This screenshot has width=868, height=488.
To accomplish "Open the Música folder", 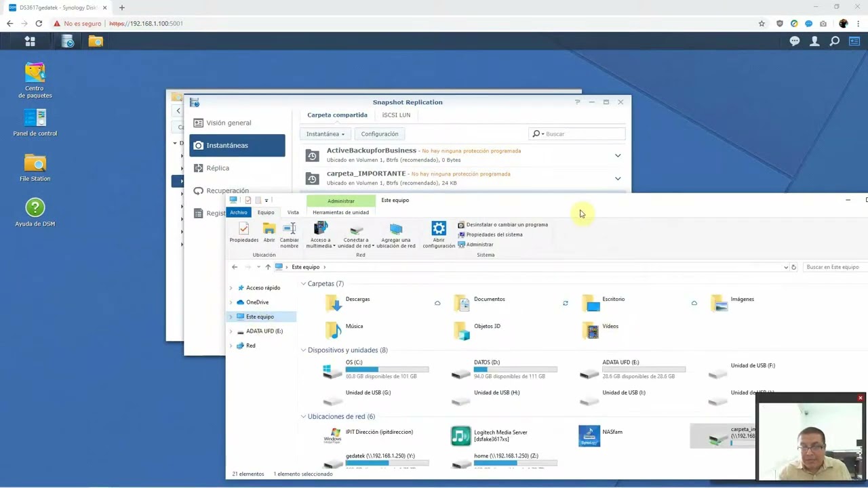I will (x=344, y=329).
